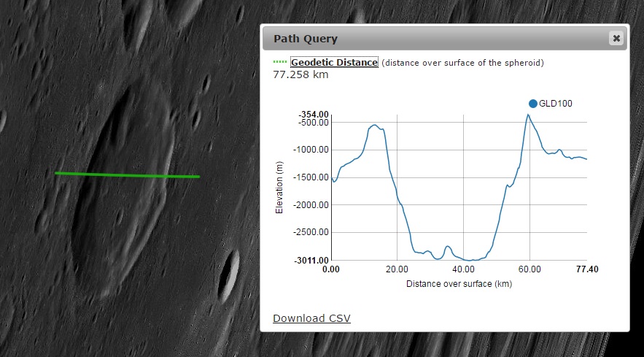The width and height of the screenshot is (644, 357).
Task: Download the profile as CSV
Action: (311, 318)
